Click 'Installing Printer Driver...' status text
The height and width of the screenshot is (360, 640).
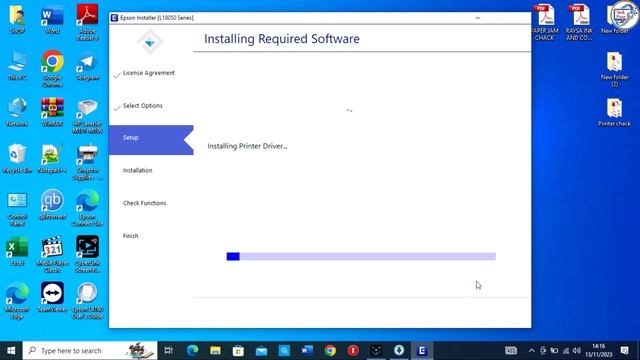point(247,146)
